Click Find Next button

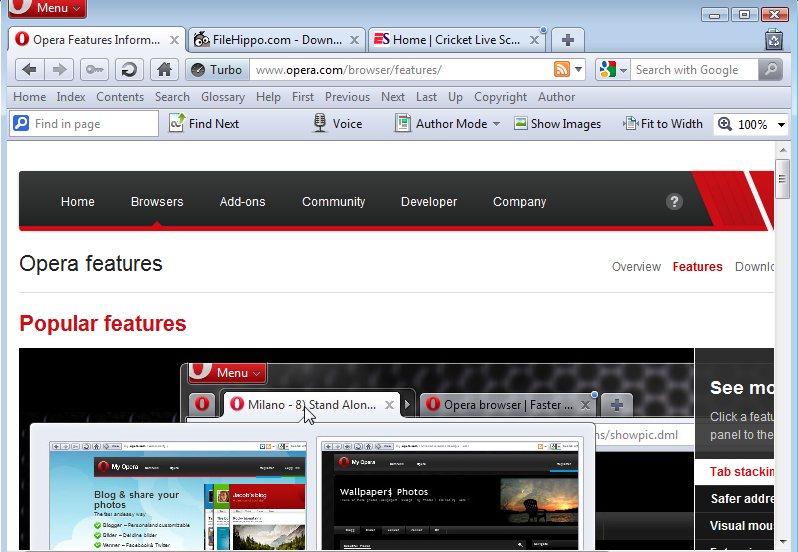pos(204,124)
